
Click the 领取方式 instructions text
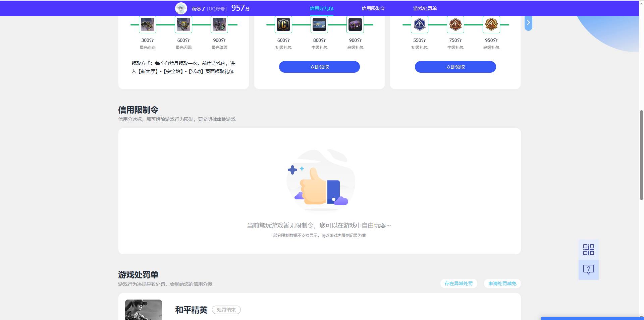click(183, 67)
